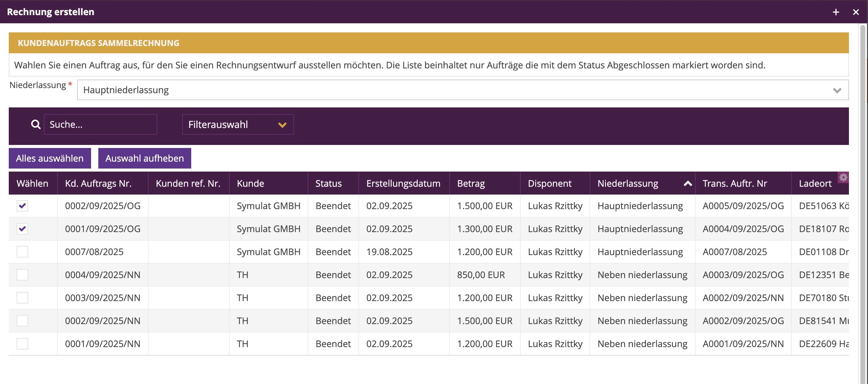This screenshot has width=868, height=384.
Task: Toggle Niederlassung column sort arrow
Action: pos(688,183)
